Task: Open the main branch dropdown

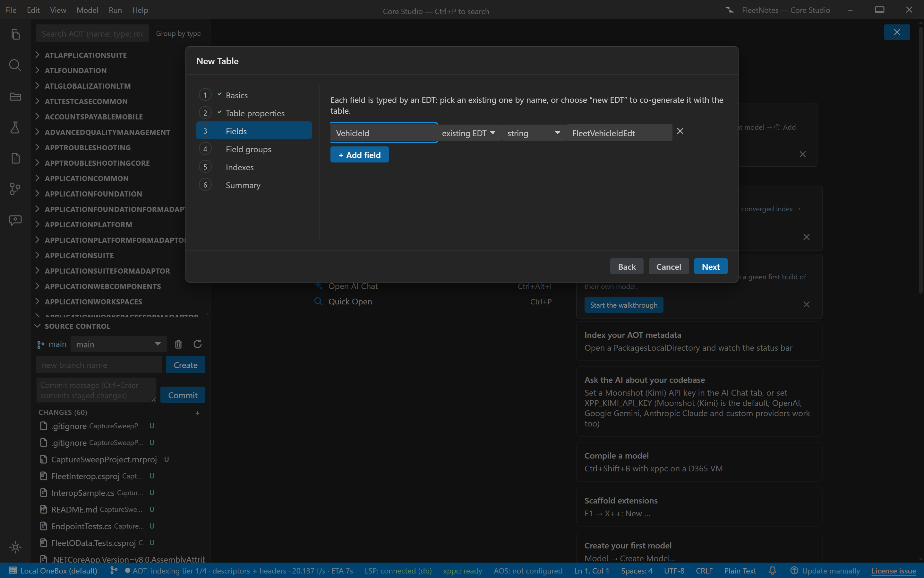Action: coord(119,345)
